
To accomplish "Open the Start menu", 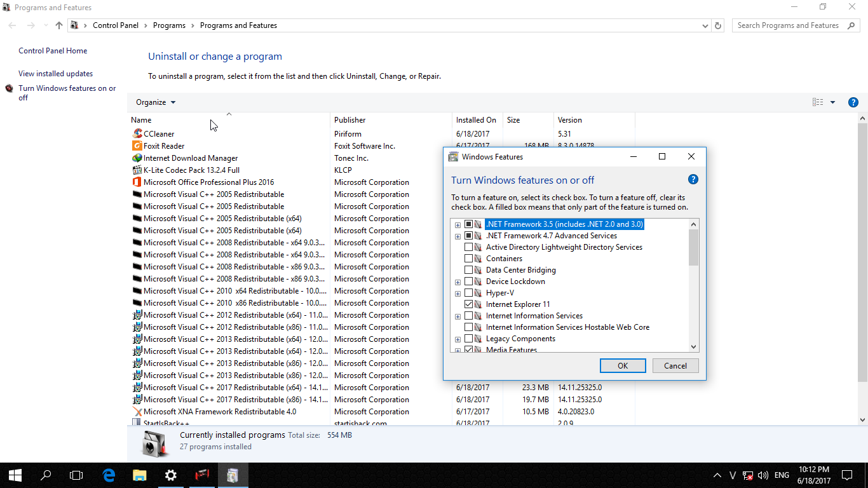I will pyautogui.click(x=15, y=475).
